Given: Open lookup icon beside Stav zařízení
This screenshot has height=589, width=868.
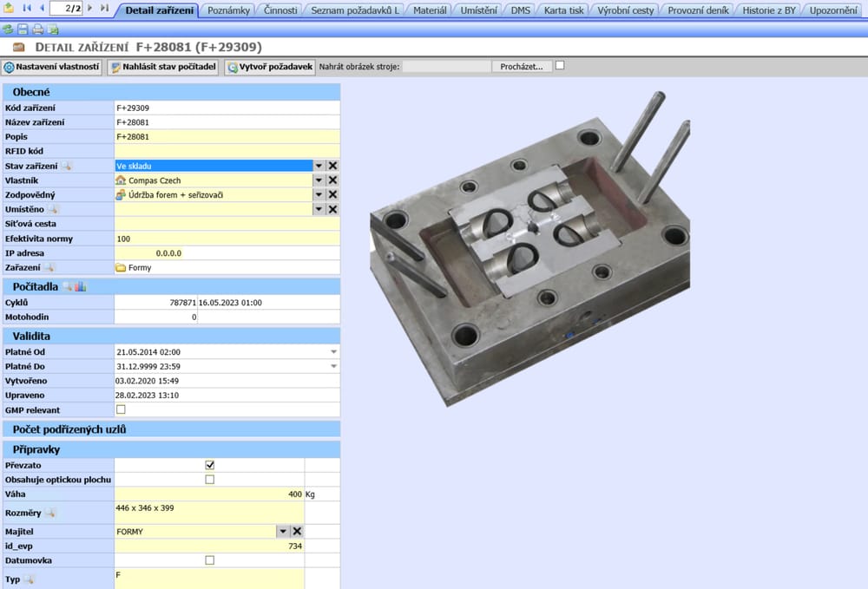Looking at the screenshot, I should tap(67, 166).
